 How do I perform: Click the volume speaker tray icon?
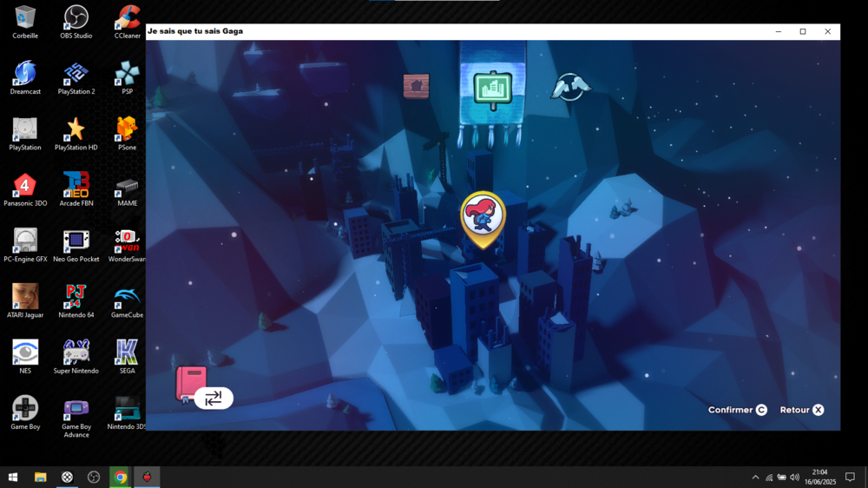tap(794, 478)
